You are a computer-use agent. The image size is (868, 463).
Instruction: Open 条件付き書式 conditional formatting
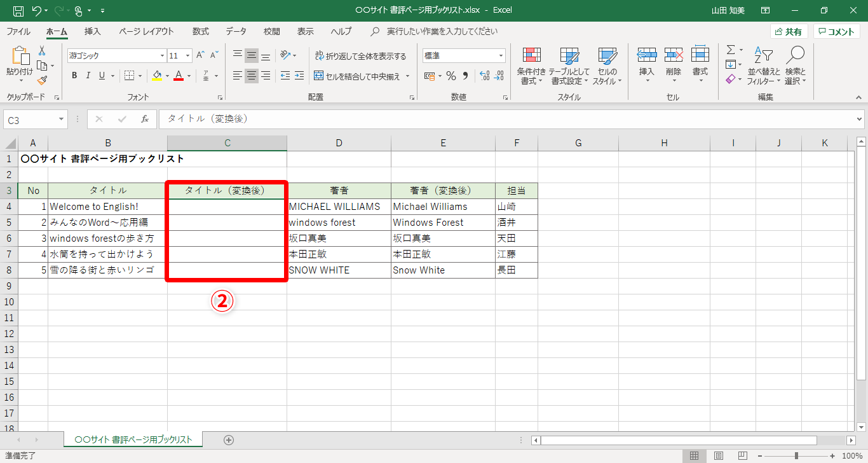coord(531,66)
